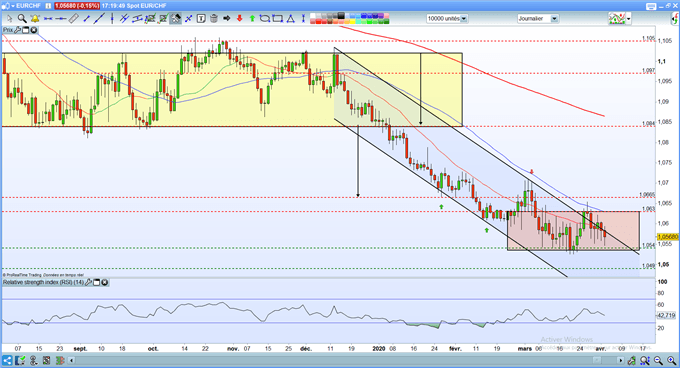Choose the horizontal segment drawing tool

point(48,18)
